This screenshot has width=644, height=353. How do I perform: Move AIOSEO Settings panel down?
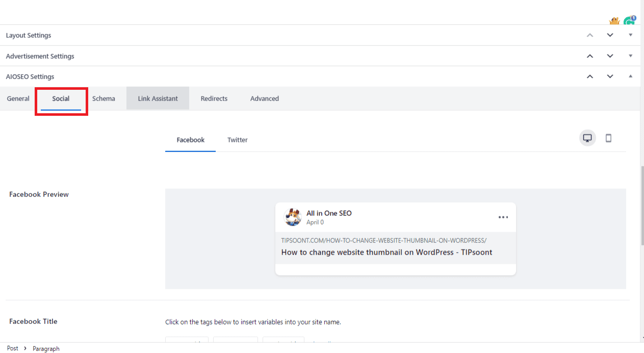point(610,77)
